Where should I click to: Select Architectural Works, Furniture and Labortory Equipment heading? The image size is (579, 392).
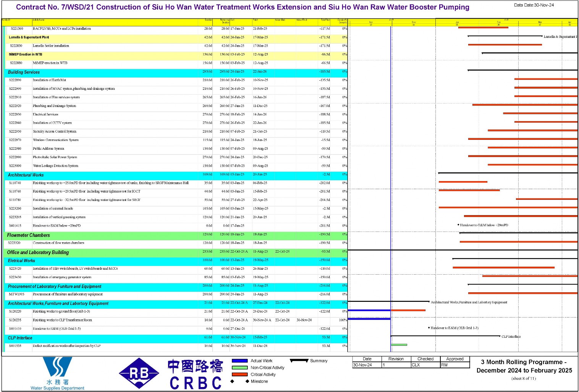coord(58,304)
